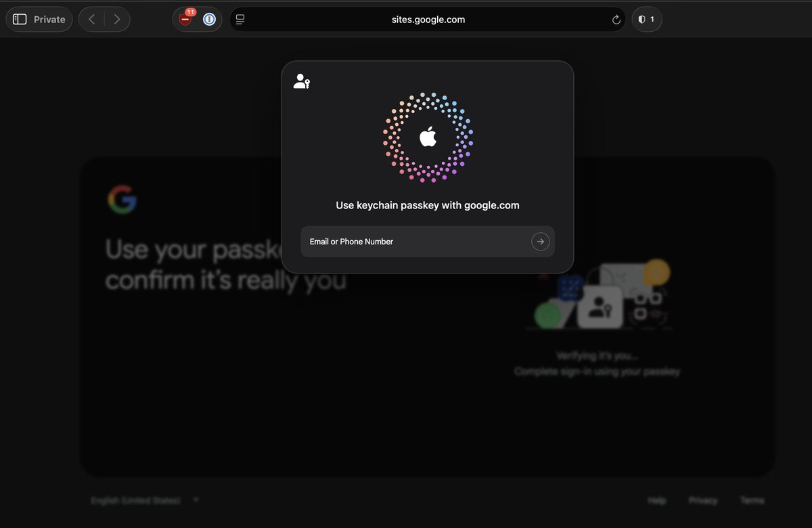Screen dimensions: 812x528
Task: Toggle the Safari sidebar icon
Action: coord(20,20)
